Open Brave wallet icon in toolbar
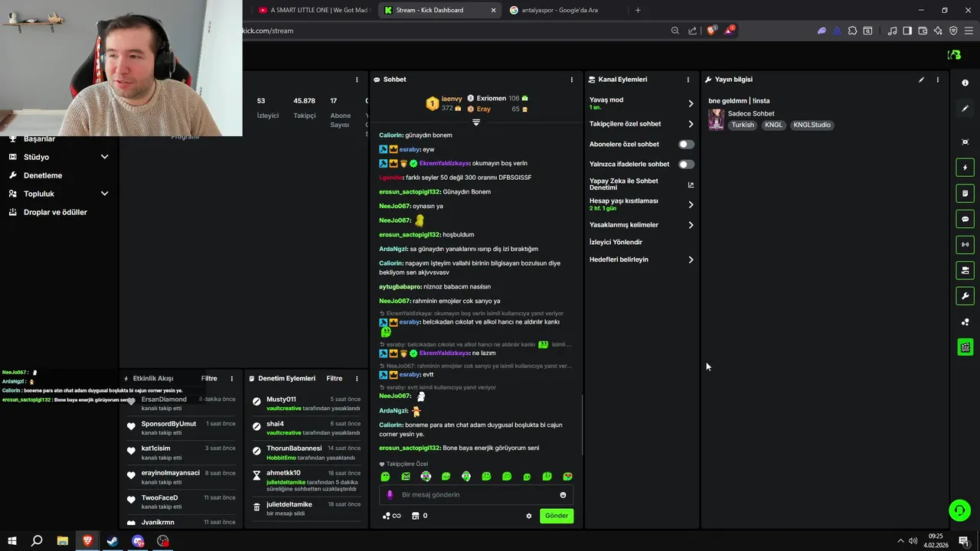This screenshot has width=980, height=551. 923,31
